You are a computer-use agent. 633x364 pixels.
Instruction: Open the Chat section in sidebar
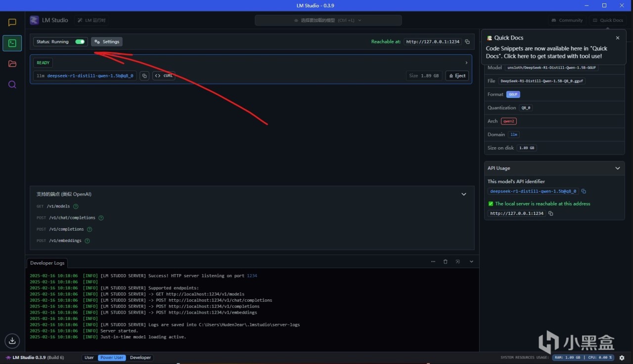(12, 23)
